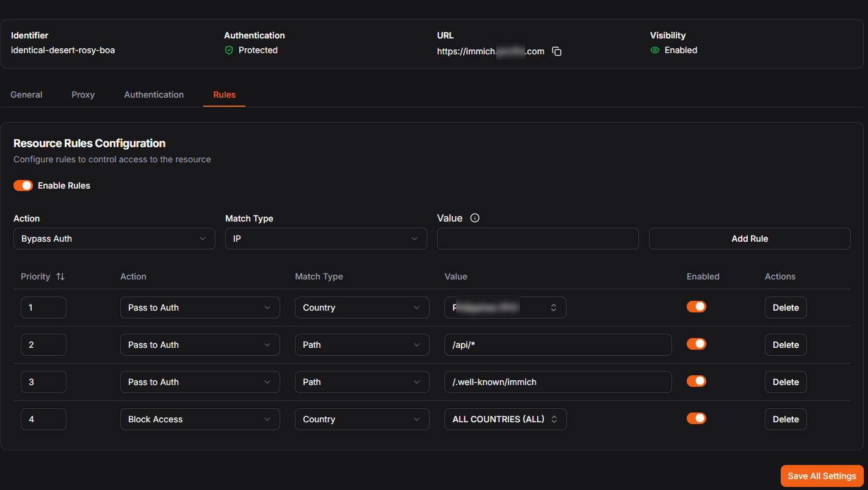Disable the /.well-known/immich rule toggle
868x490 pixels.
[x=696, y=381]
